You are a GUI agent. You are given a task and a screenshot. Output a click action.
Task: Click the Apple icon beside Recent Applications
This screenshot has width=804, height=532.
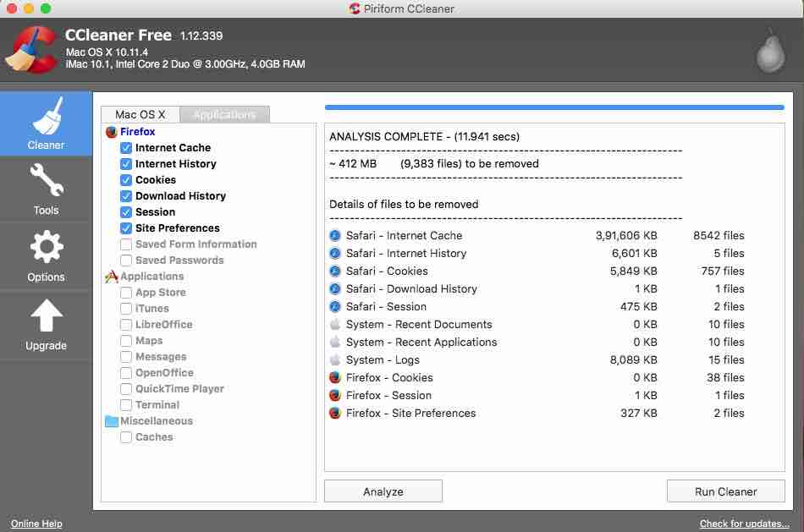(x=335, y=342)
